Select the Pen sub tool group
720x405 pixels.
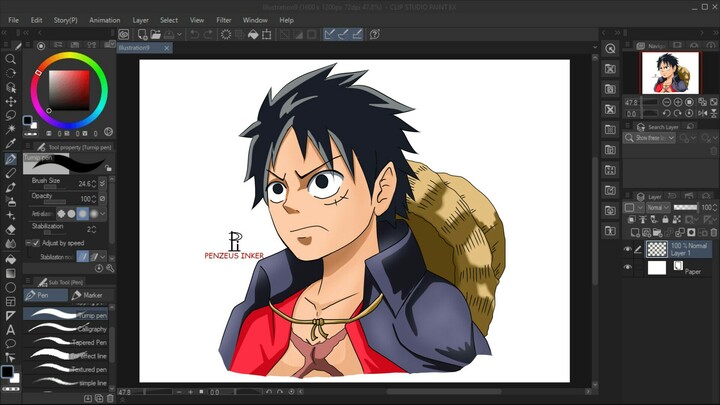45,295
